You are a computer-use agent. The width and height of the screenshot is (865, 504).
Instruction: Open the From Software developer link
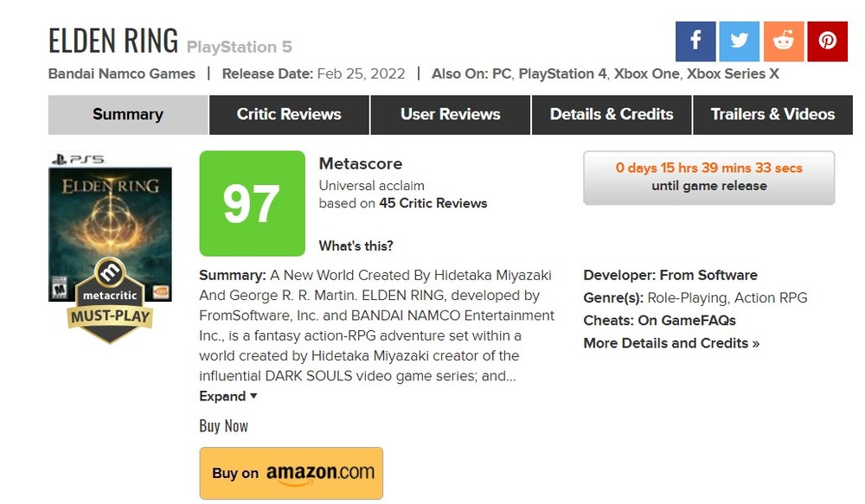(x=708, y=275)
